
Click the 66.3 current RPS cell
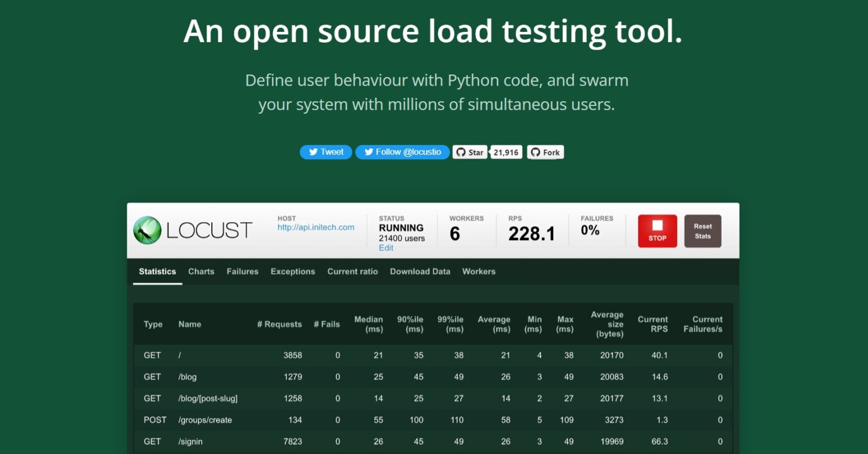point(660,441)
